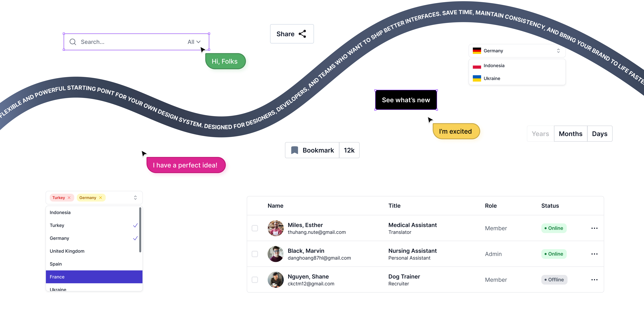Open the All filter dropdown in search
644x322 pixels.
194,42
